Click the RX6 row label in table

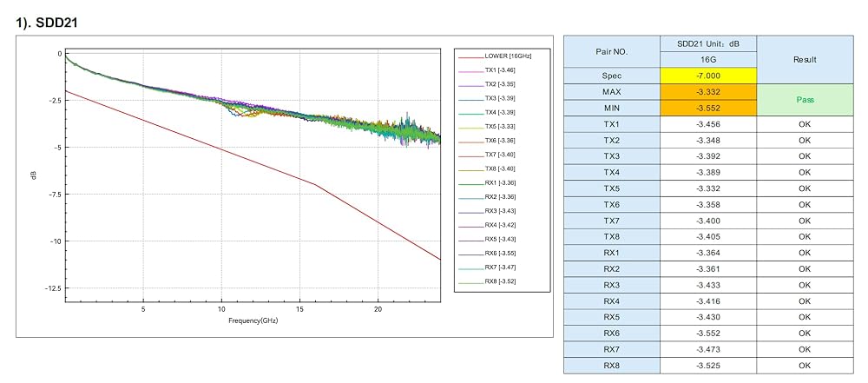point(612,333)
